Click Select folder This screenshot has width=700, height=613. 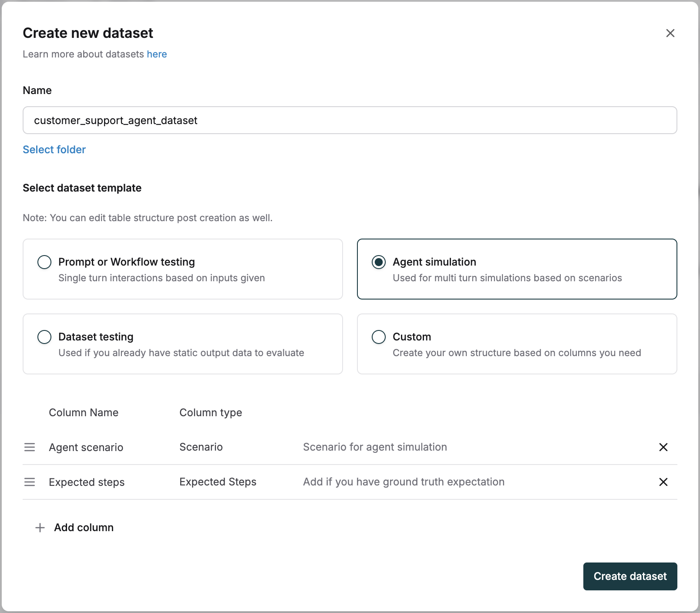(54, 149)
